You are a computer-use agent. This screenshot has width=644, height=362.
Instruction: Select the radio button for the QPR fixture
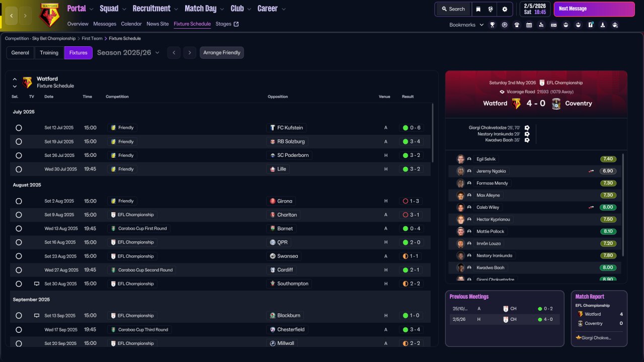click(x=19, y=242)
